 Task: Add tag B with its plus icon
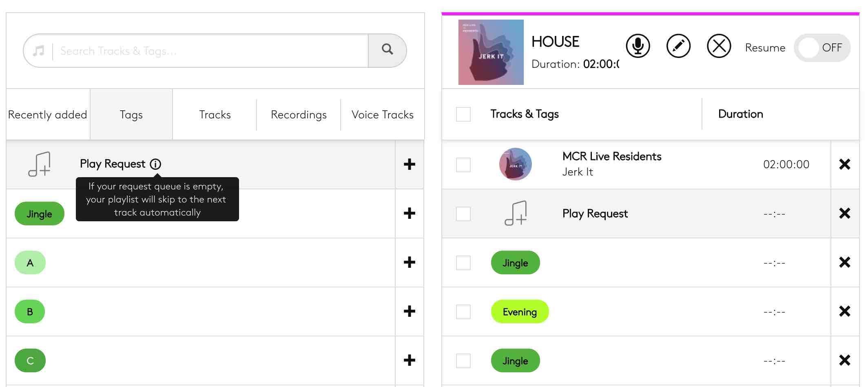(409, 311)
